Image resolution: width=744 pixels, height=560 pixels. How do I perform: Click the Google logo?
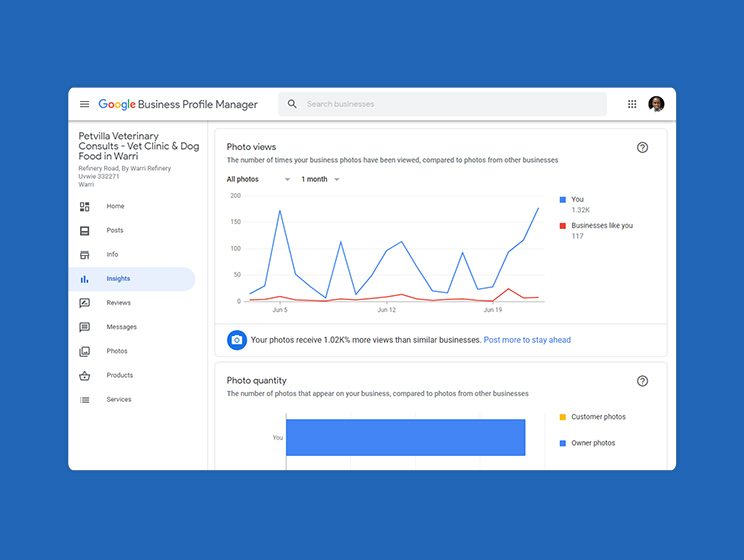pyautogui.click(x=117, y=104)
